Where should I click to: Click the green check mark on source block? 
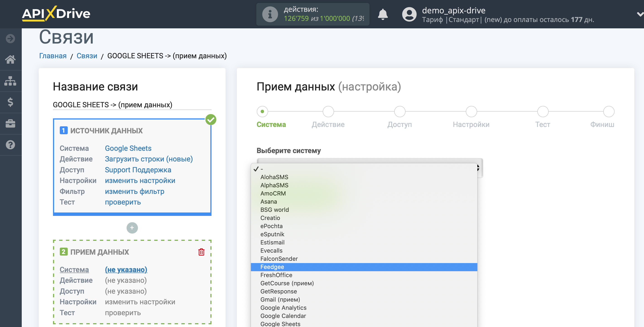pos(211,120)
